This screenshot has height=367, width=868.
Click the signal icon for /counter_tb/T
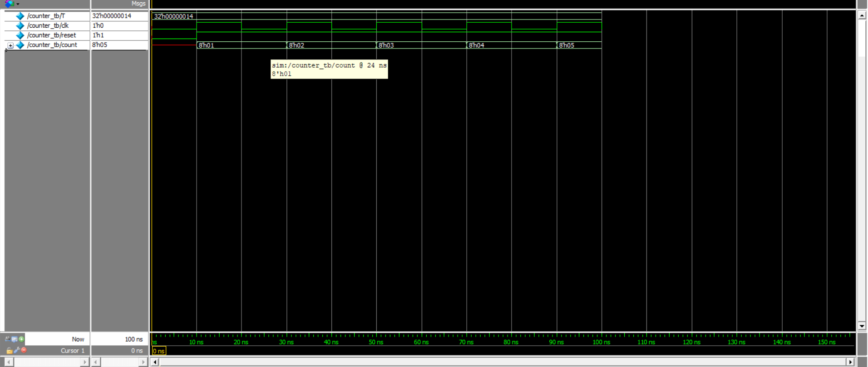(20, 16)
